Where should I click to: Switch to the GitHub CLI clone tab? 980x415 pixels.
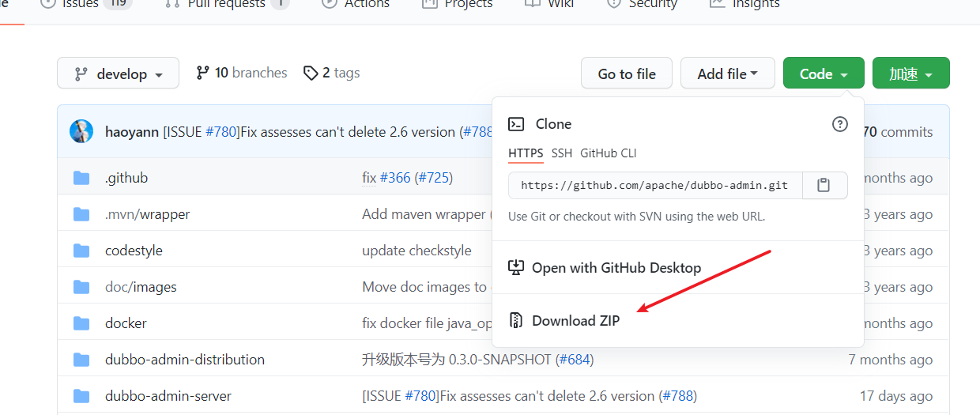pyautogui.click(x=609, y=153)
